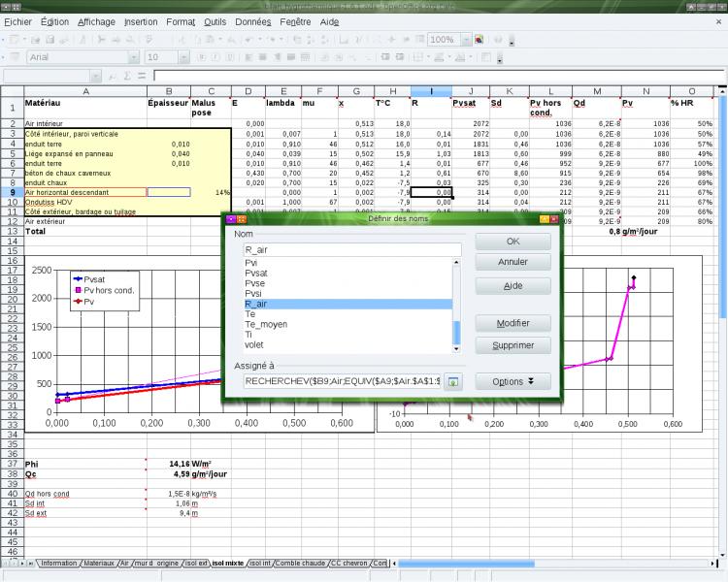Click the shrink reference icon in dialog
The image size is (728, 582).
453,382
